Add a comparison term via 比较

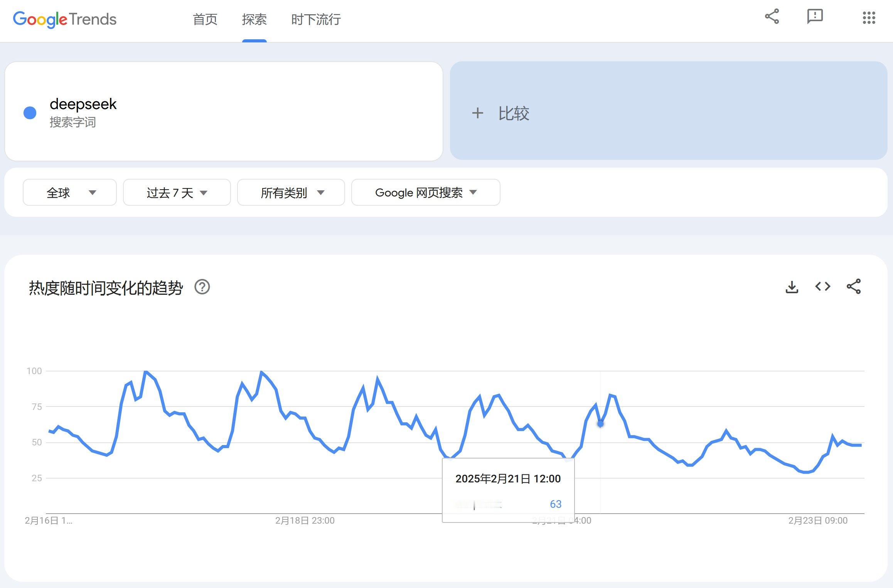point(669,111)
